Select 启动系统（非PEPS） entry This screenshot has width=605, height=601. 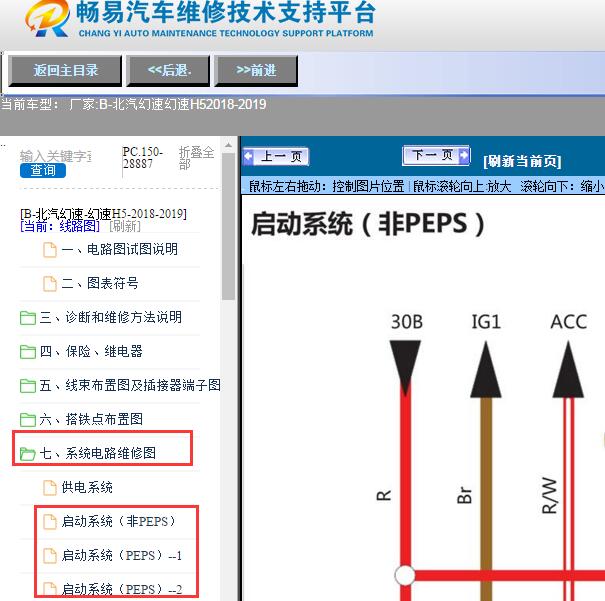pyautogui.click(x=119, y=521)
